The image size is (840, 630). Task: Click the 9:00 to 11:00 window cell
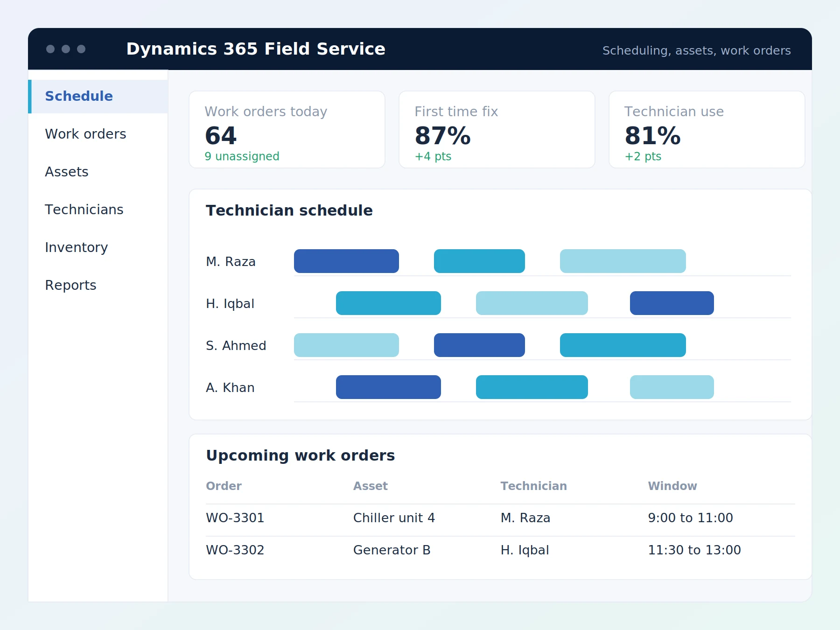(x=690, y=518)
